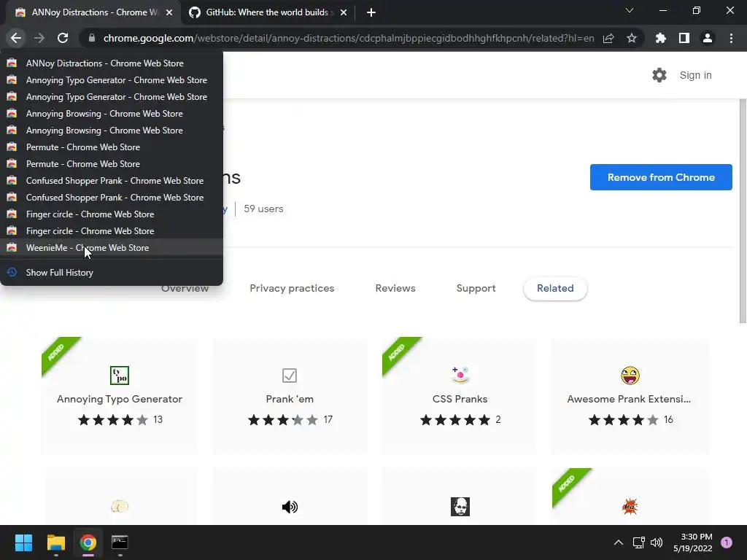View site info via the lock icon
The width and height of the screenshot is (747, 560).
click(92, 38)
